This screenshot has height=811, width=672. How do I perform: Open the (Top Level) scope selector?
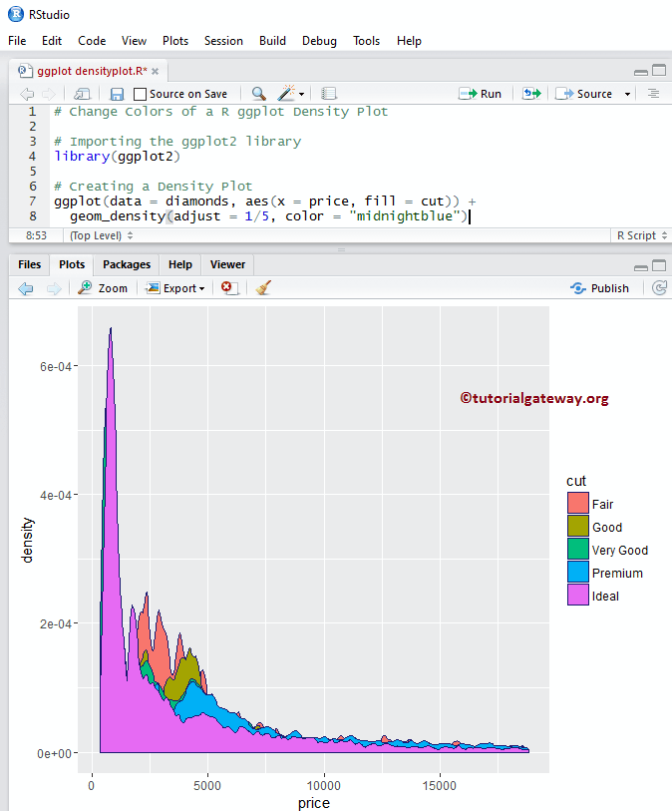coord(102,235)
